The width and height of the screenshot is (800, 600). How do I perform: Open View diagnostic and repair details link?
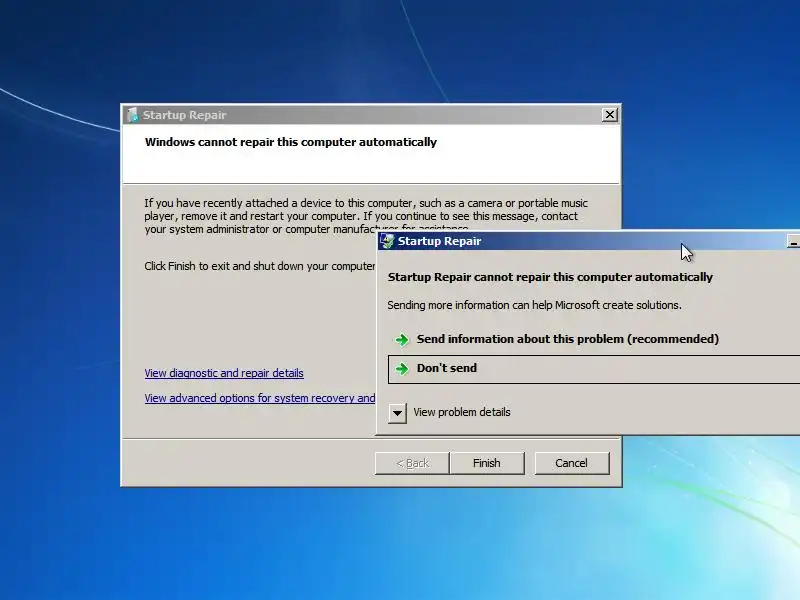[x=224, y=373]
